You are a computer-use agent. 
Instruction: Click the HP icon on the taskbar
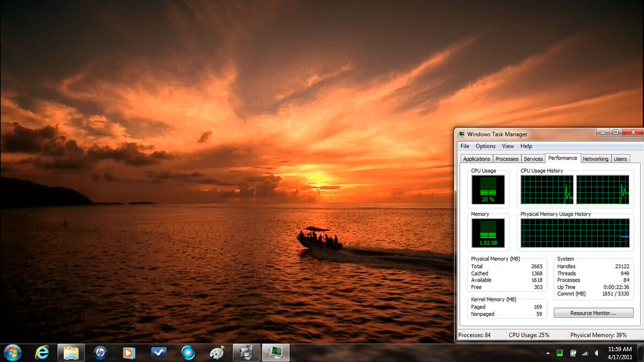coord(100,353)
